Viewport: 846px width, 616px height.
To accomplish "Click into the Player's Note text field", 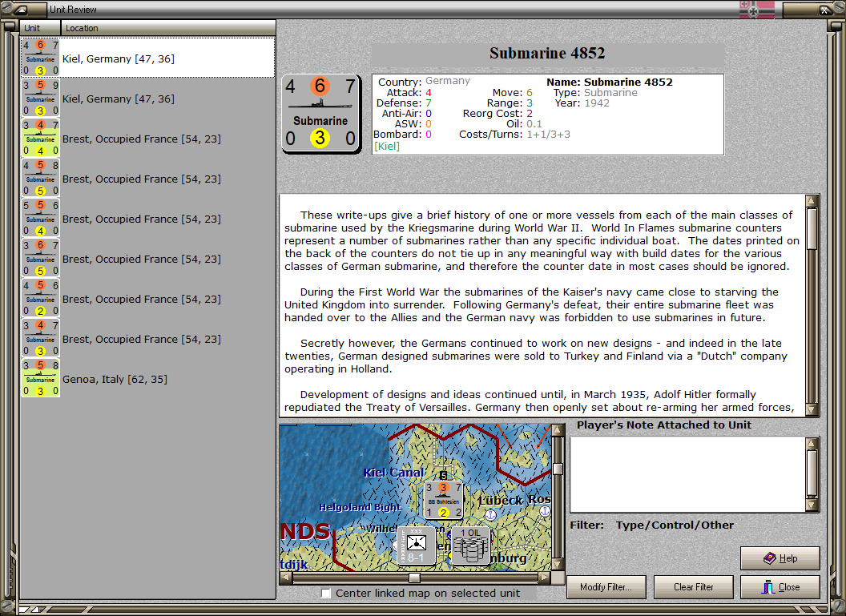I will pos(688,474).
